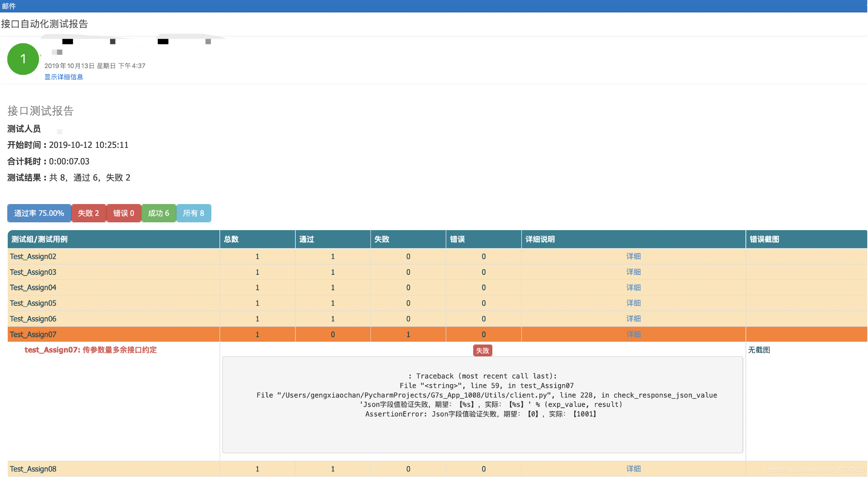Click the 测试人员 label

click(x=24, y=129)
